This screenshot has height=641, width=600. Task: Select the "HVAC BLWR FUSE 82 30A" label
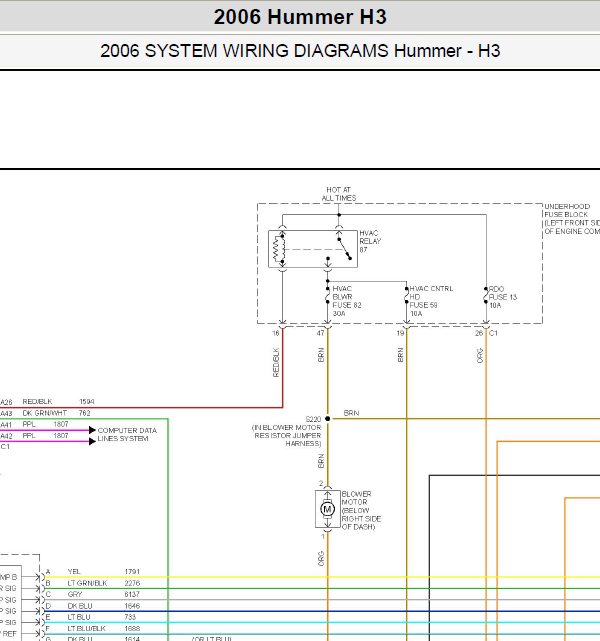(347, 301)
